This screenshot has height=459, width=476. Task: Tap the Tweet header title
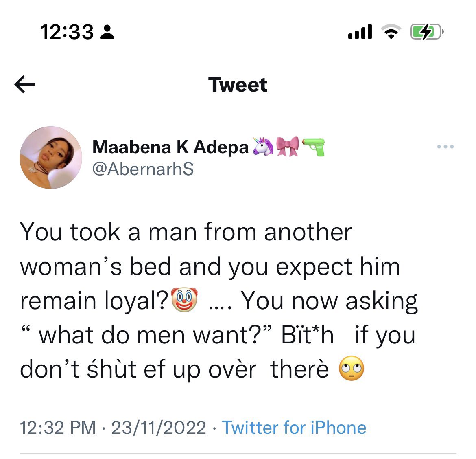pos(238,84)
